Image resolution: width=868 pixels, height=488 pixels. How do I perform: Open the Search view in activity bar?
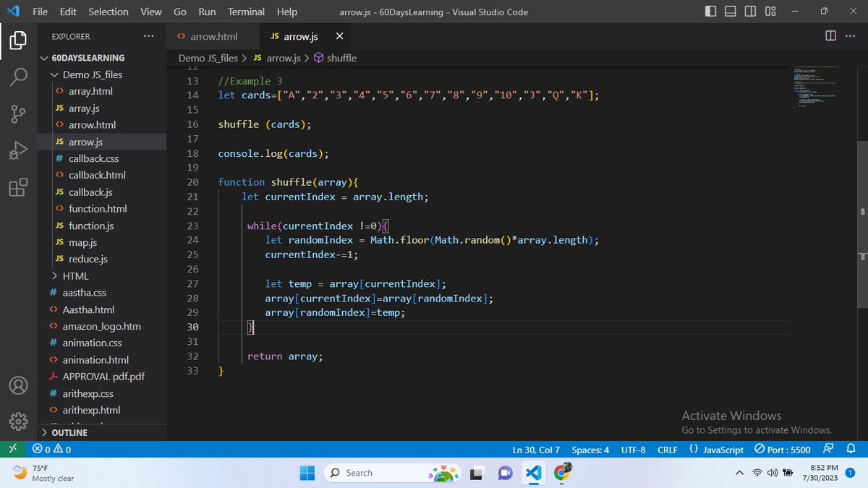click(18, 77)
